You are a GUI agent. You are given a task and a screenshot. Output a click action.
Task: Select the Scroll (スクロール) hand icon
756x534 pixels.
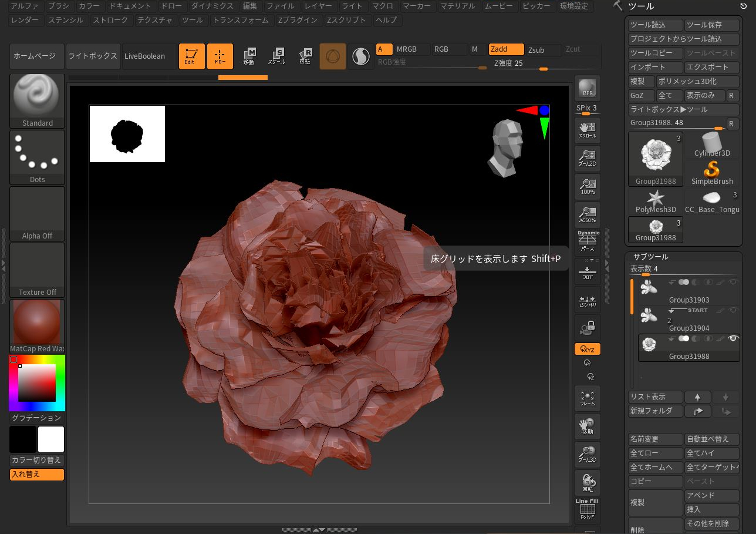pyautogui.click(x=588, y=130)
